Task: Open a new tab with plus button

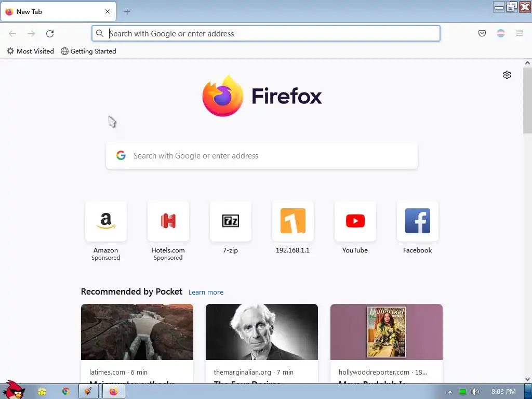Action: click(x=127, y=12)
